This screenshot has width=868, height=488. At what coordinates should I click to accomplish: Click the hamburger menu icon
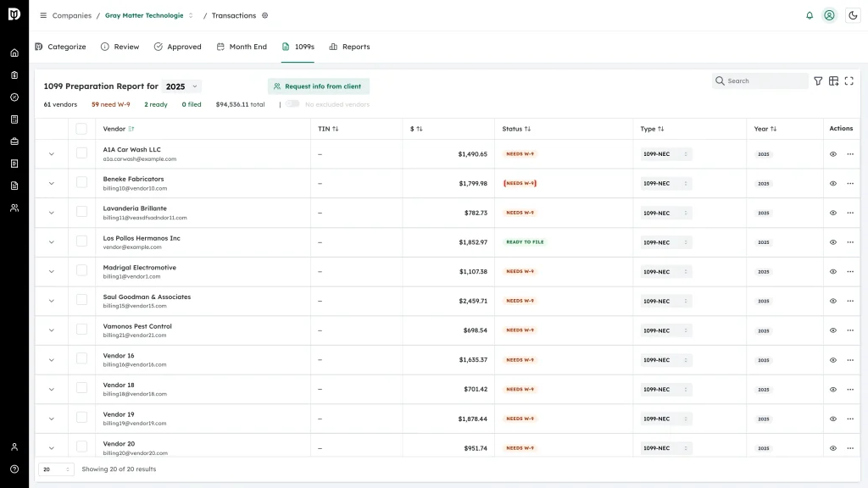point(43,15)
